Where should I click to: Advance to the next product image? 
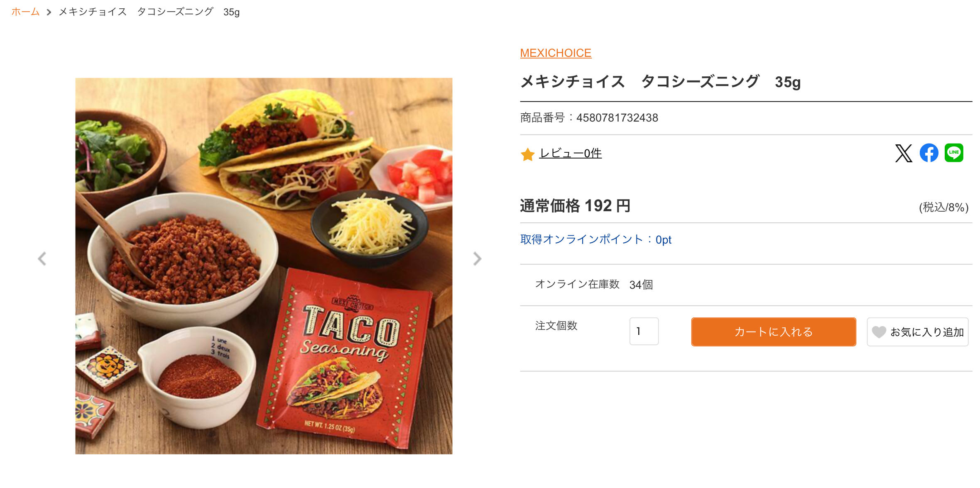click(477, 259)
